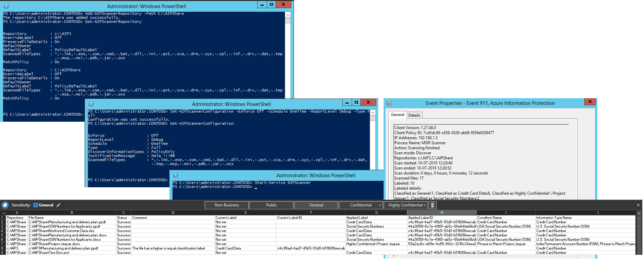Click the "Project Jaquar.docx" file name cell
This screenshot has width=644, height=275.
click(72, 244)
